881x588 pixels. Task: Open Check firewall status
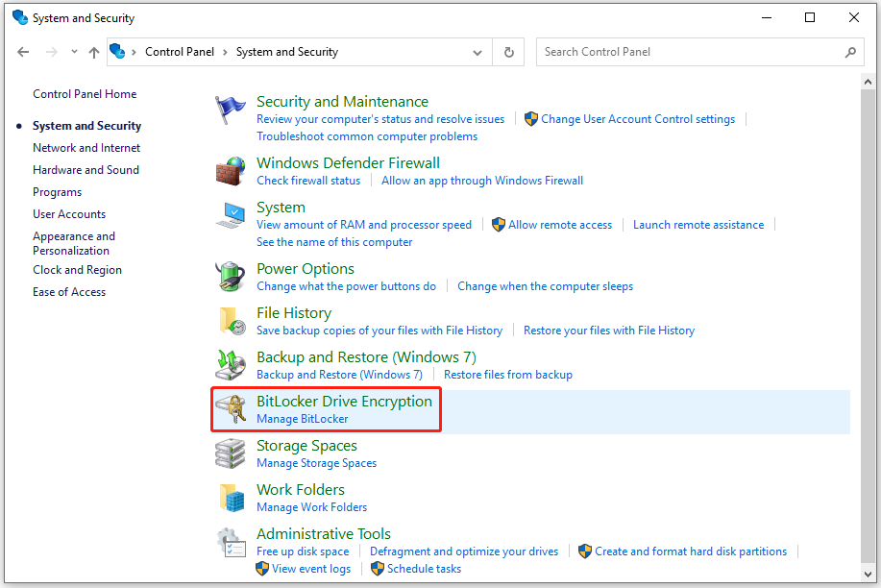tap(307, 181)
